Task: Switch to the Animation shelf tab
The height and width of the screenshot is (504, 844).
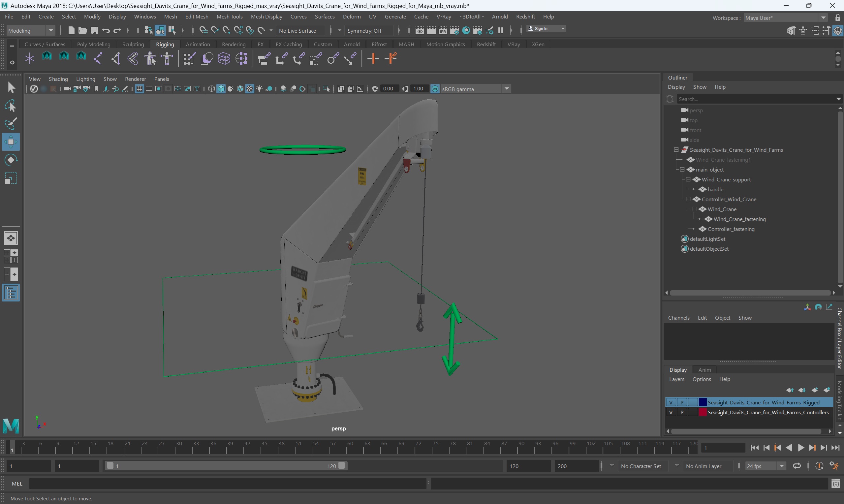Action: [198, 44]
